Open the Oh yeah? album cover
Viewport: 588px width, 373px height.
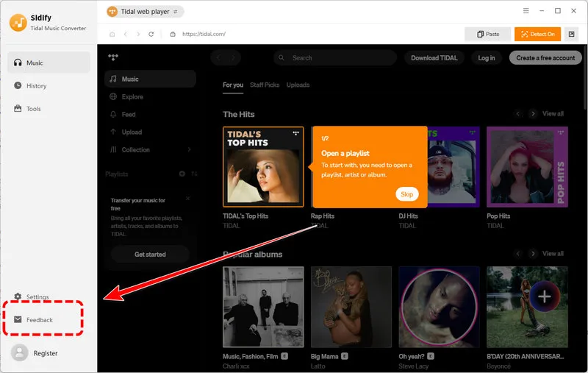click(439, 307)
